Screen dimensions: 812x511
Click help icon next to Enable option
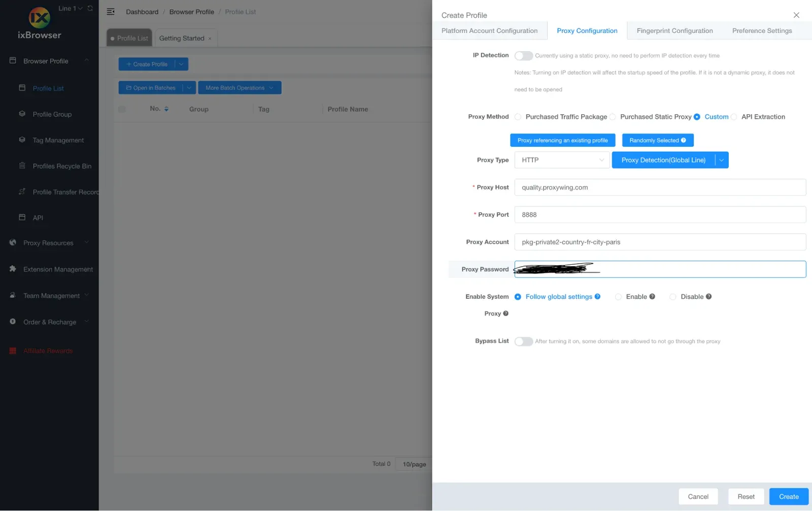(652, 297)
